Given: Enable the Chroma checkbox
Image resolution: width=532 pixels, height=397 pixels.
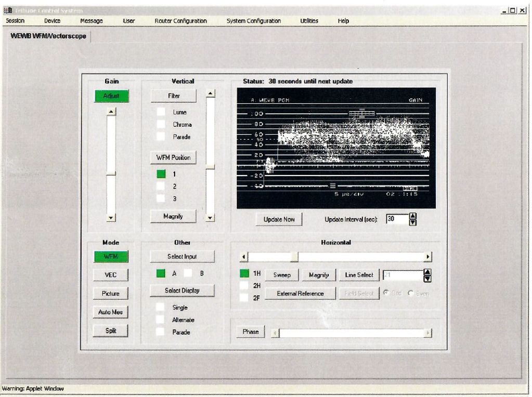Looking at the screenshot, I should [x=161, y=125].
